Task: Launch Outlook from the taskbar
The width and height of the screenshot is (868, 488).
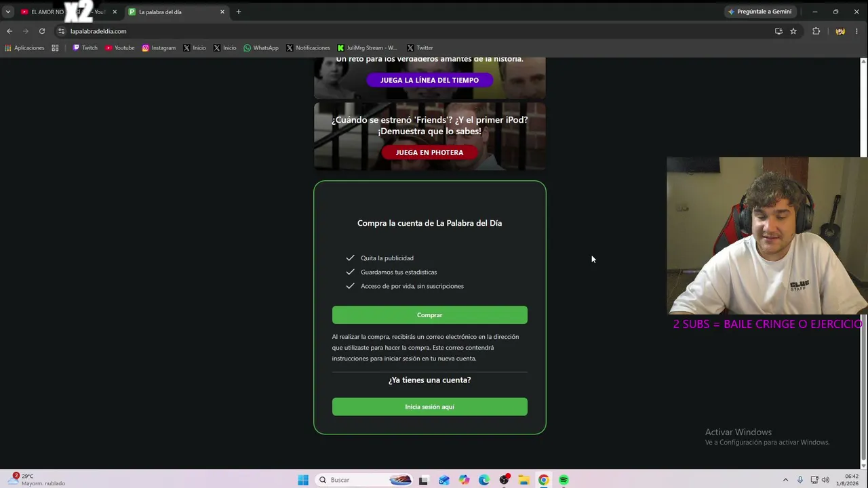Action: tap(443, 480)
